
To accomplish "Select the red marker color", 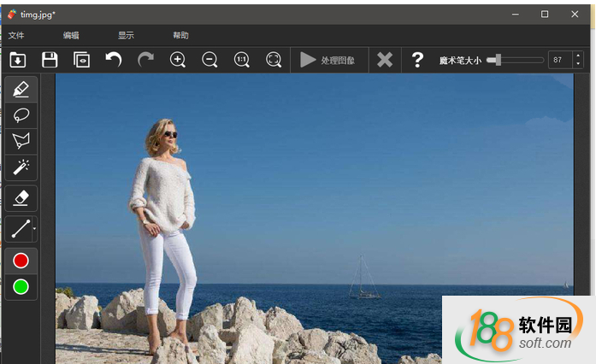I will 21,261.
